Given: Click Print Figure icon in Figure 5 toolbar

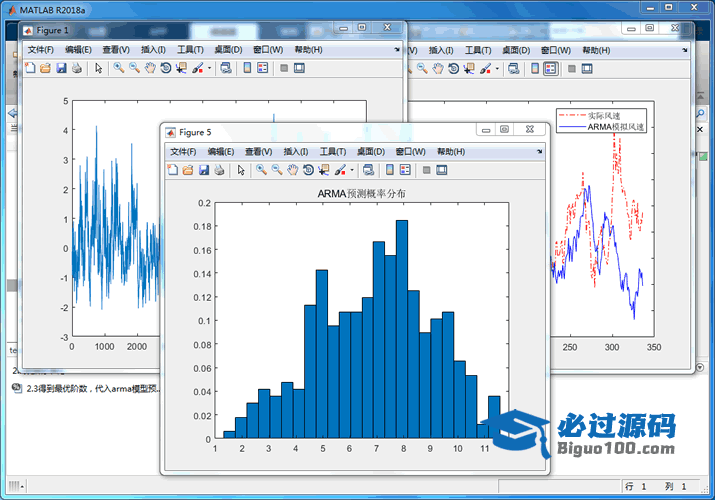Looking at the screenshot, I should tap(219, 170).
